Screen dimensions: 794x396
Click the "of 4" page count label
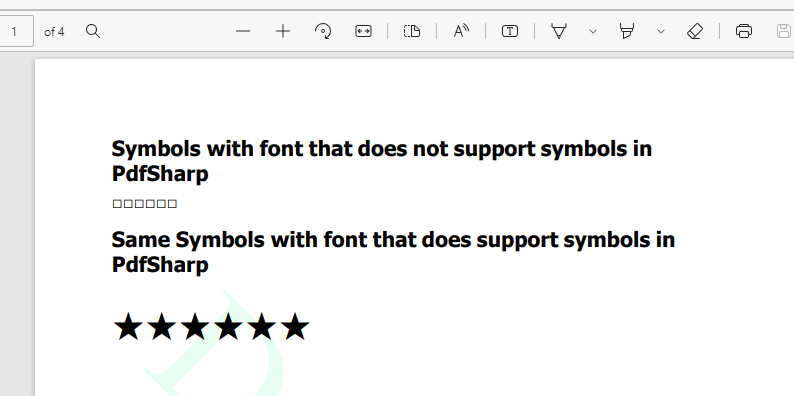tap(54, 32)
